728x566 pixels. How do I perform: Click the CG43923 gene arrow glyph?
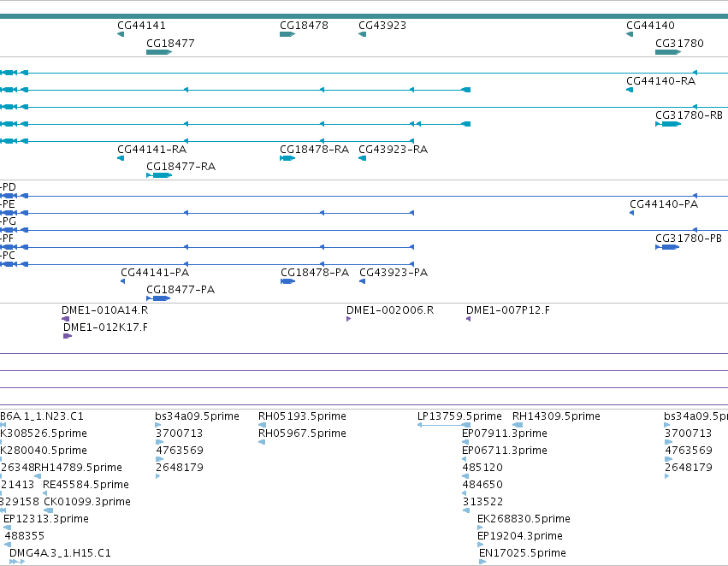pos(362,34)
